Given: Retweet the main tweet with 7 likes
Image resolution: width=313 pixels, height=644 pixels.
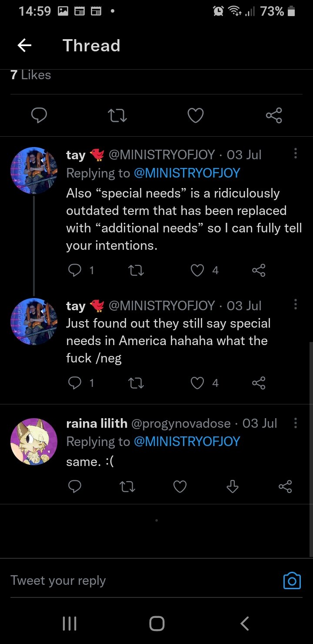Looking at the screenshot, I should pos(117,115).
